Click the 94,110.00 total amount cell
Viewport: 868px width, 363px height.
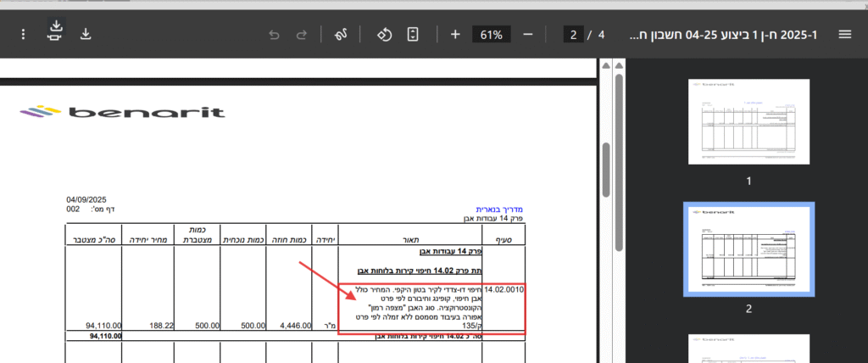(x=104, y=326)
